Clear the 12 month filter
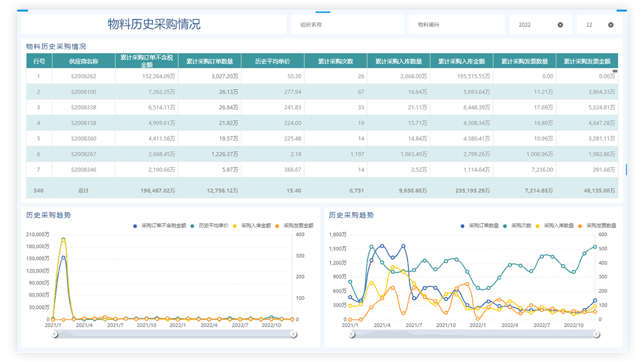Viewport: 644px width, 362px height. tap(611, 25)
